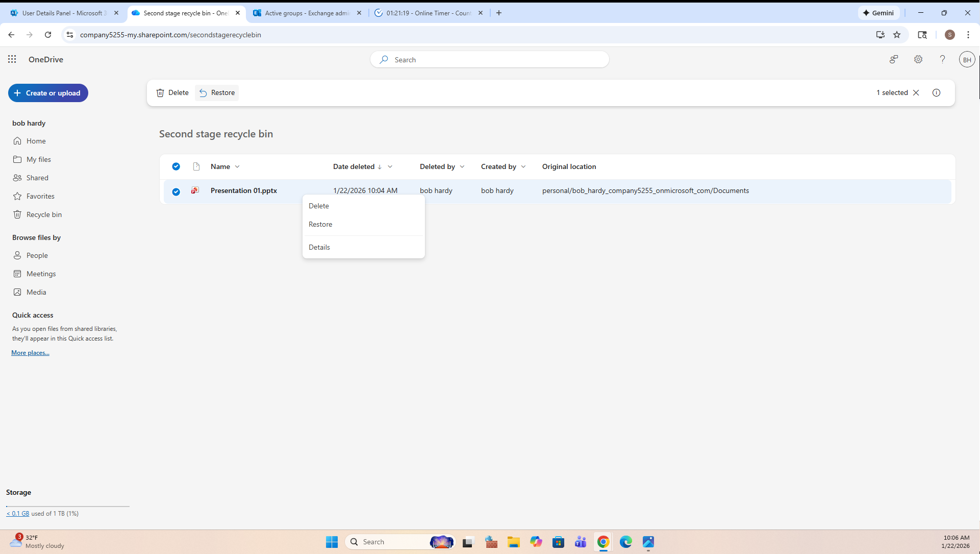Click the Recycle bin sidebar icon

pyautogui.click(x=17, y=214)
